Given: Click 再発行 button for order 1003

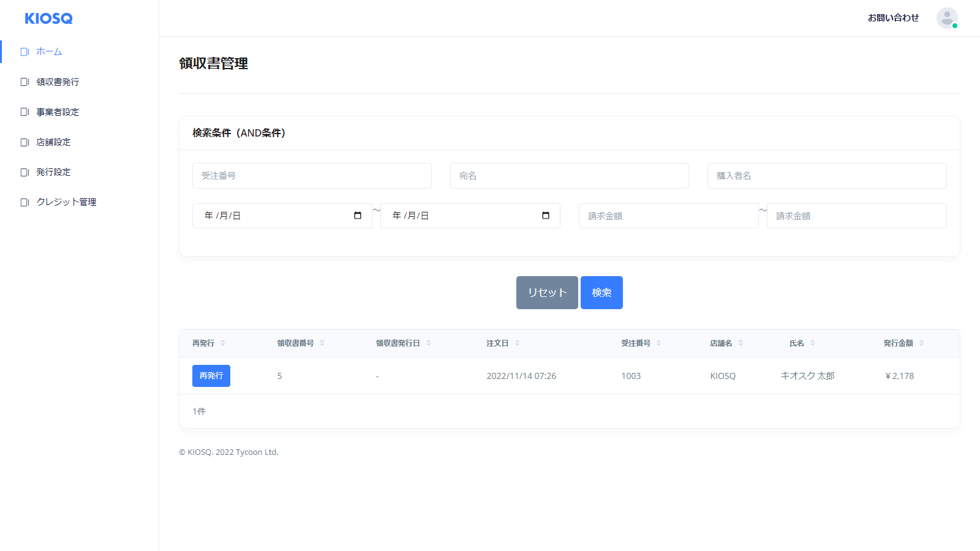Looking at the screenshot, I should click(x=211, y=376).
